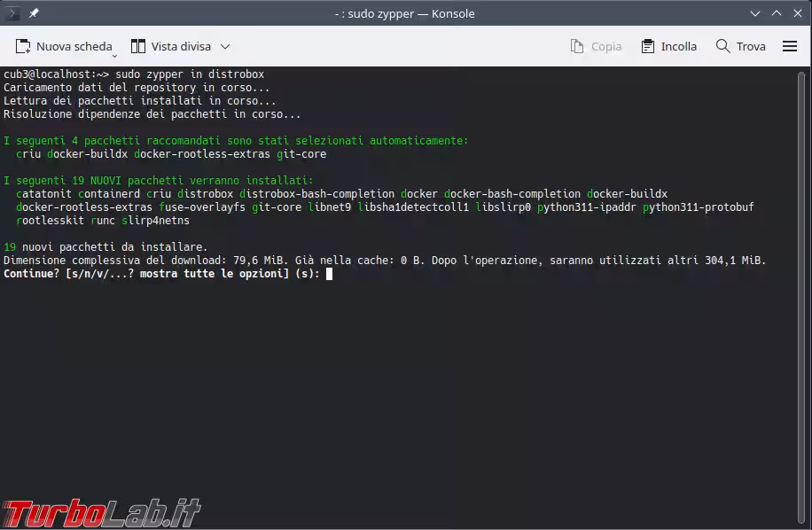Viewport: 812px width, 530px height.
Task: Click 'libsha1detectcoll1' package name
Action: coord(413,207)
